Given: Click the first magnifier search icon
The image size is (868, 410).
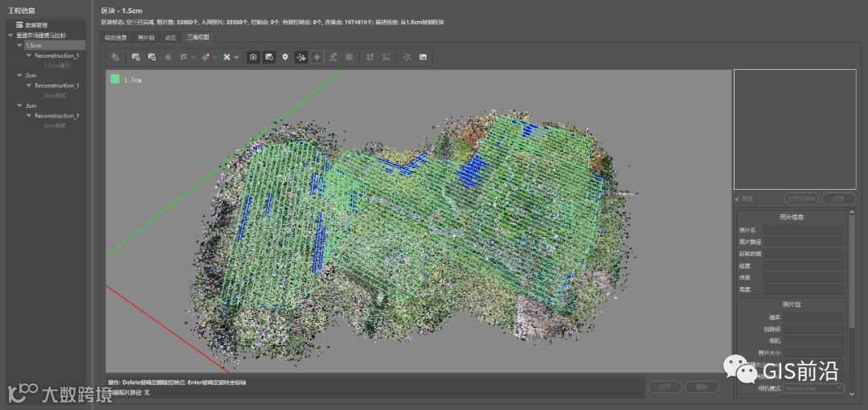Looking at the screenshot, I should pyautogui.click(x=136, y=57).
